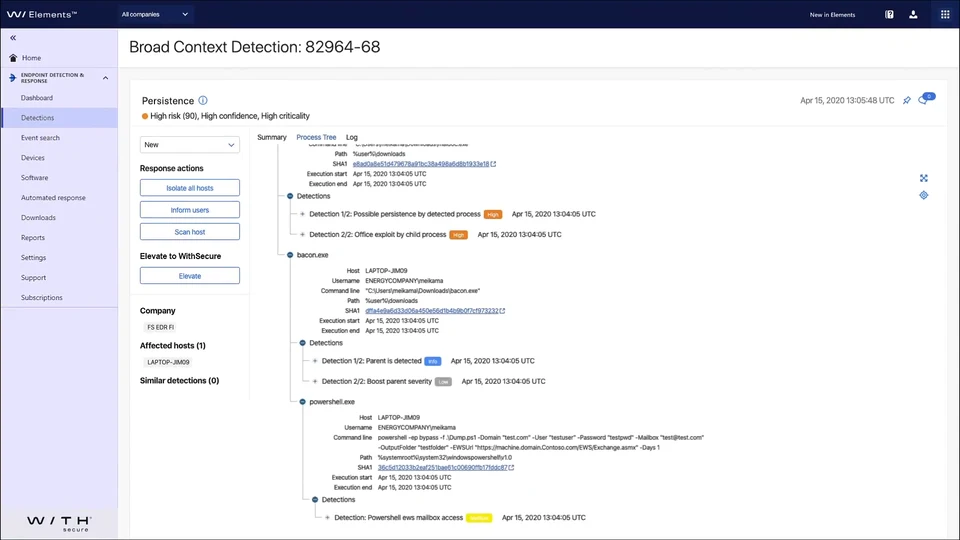
Task: Expand Boost parent severity detection
Action: (315, 381)
